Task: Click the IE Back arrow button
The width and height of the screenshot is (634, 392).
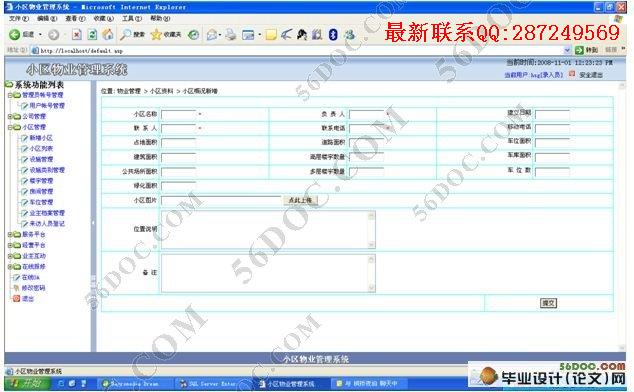Action: (15, 35)
